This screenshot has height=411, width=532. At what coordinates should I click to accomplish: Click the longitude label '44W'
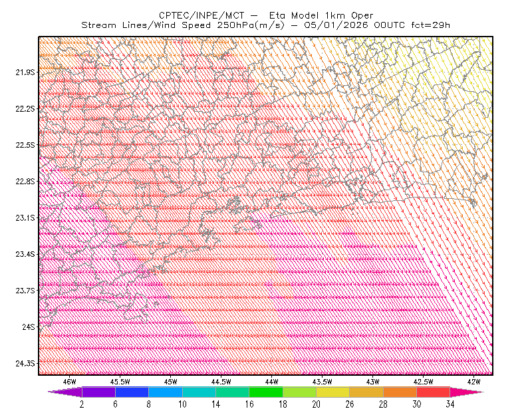coord(272,382)
